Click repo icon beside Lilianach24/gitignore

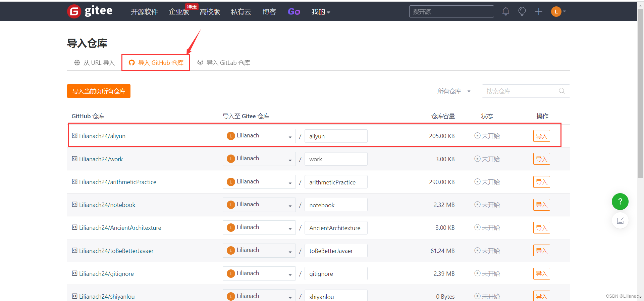[74, 273]
